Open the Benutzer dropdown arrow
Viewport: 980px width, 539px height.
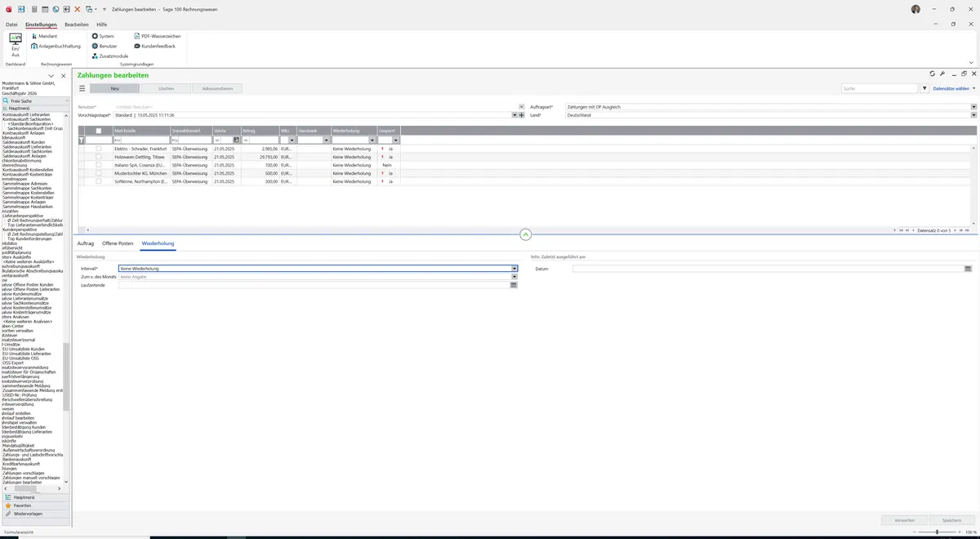click(521, 107)
